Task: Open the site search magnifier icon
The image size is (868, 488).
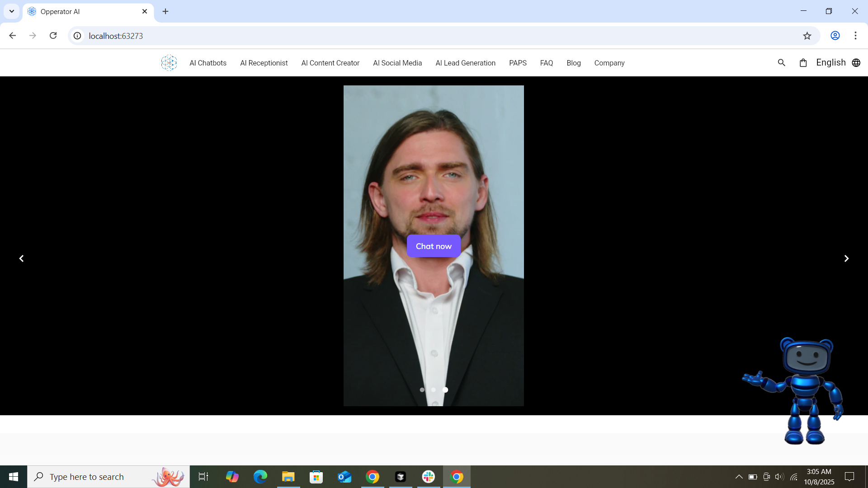Action: [781, 63]
